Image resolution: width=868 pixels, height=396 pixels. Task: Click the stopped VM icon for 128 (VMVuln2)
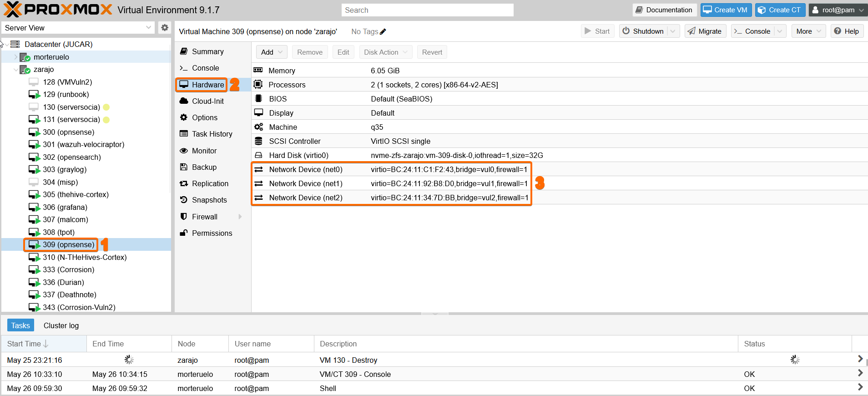click(34, 82)
